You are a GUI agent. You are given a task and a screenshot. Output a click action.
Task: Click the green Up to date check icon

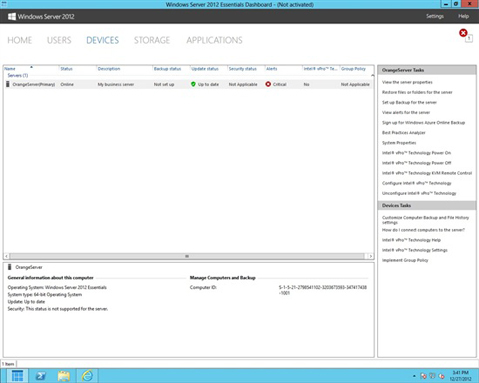(x=193, y=84)
